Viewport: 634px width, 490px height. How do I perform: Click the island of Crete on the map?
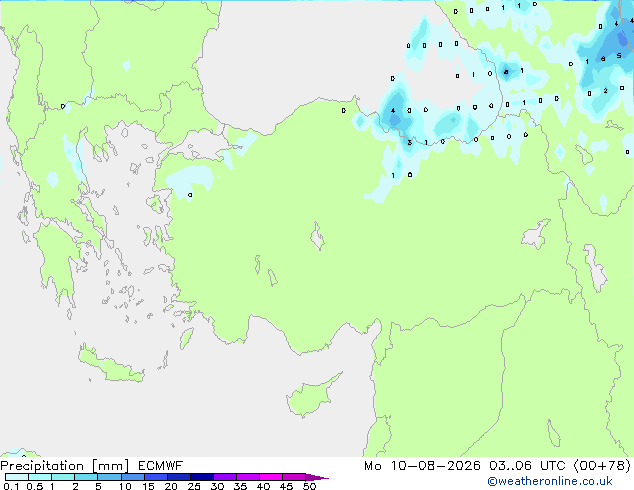point(111,366)
